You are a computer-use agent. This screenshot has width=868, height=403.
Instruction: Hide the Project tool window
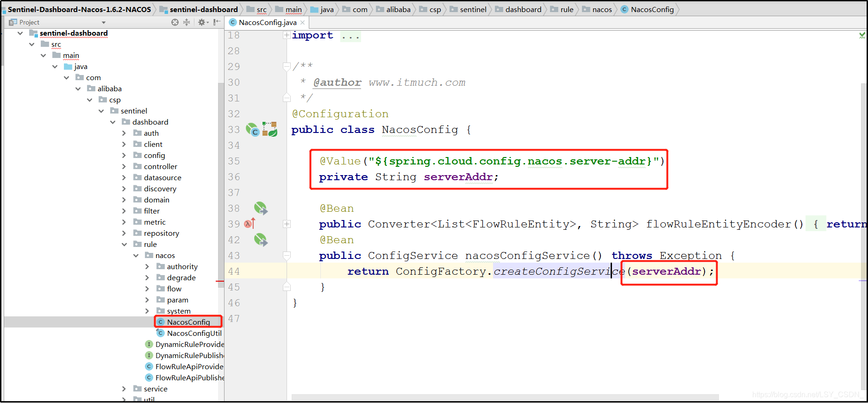(x=217, y=22)
